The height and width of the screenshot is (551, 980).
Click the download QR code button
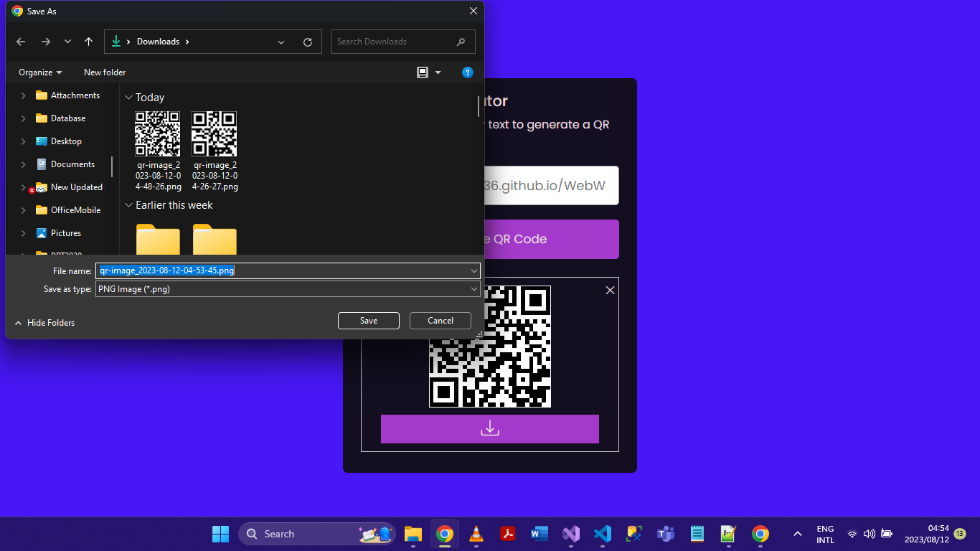click(x=490, y=428)
